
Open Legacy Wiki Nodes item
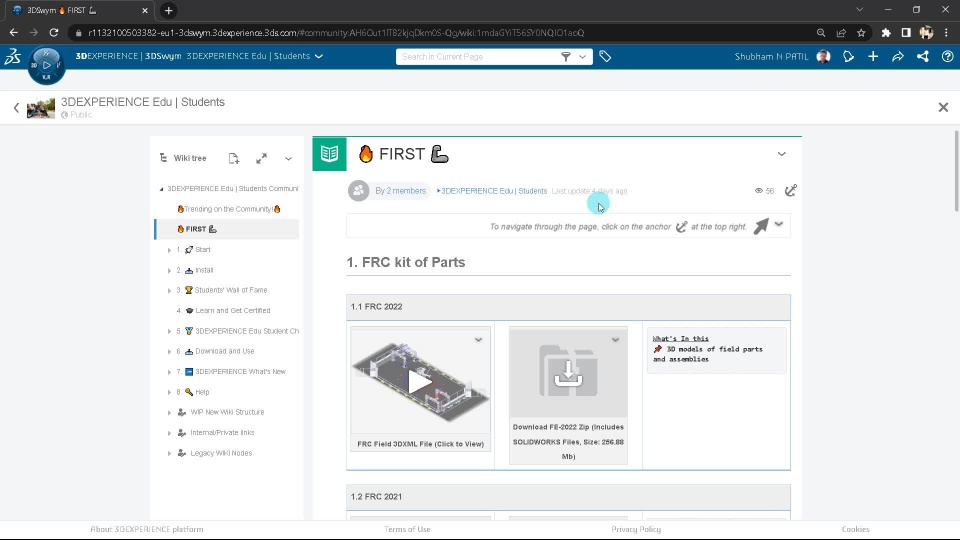(x=220, y=453)
